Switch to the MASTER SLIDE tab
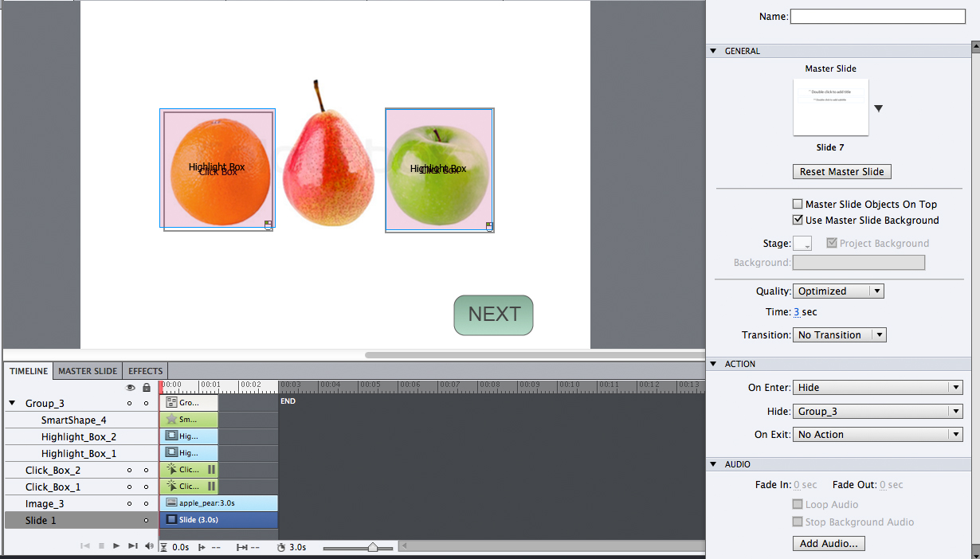Image resolution: width=980 pixels, height=559 pixels. [x=88, y=370]
